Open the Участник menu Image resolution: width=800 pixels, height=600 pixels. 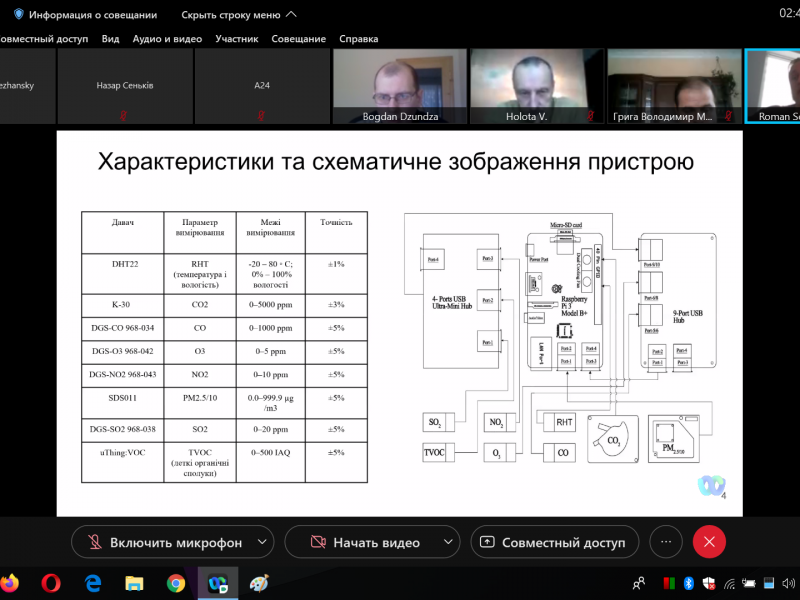pyautogui.click(x=236, y=39)
